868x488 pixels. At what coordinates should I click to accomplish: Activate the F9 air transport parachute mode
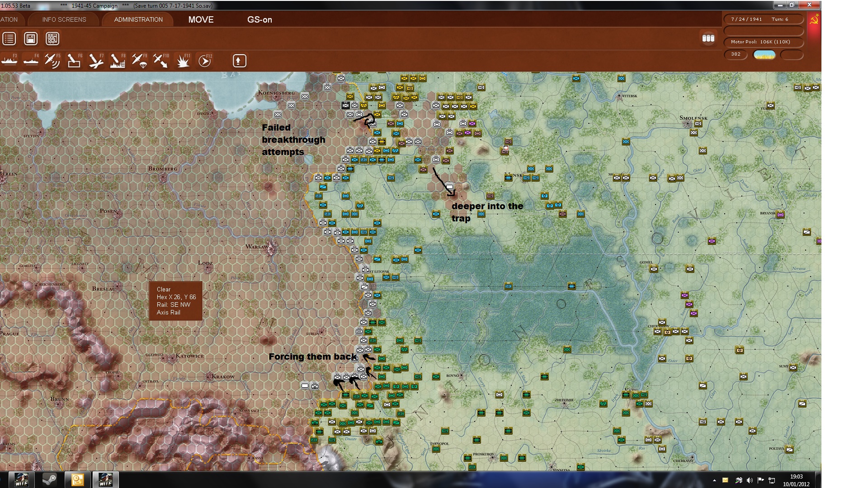pyautogui.click(x=139, y=61)
